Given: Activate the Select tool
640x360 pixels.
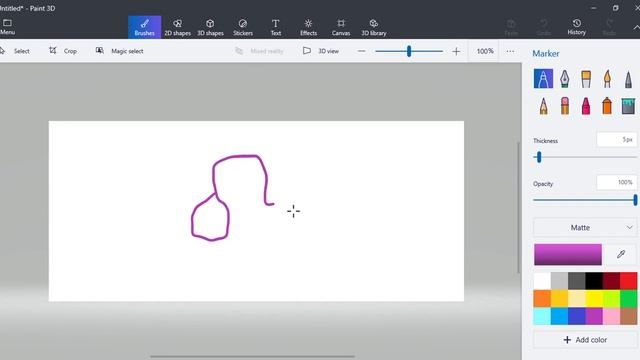Looking at the screenshot, I should (x=15, y=51).
